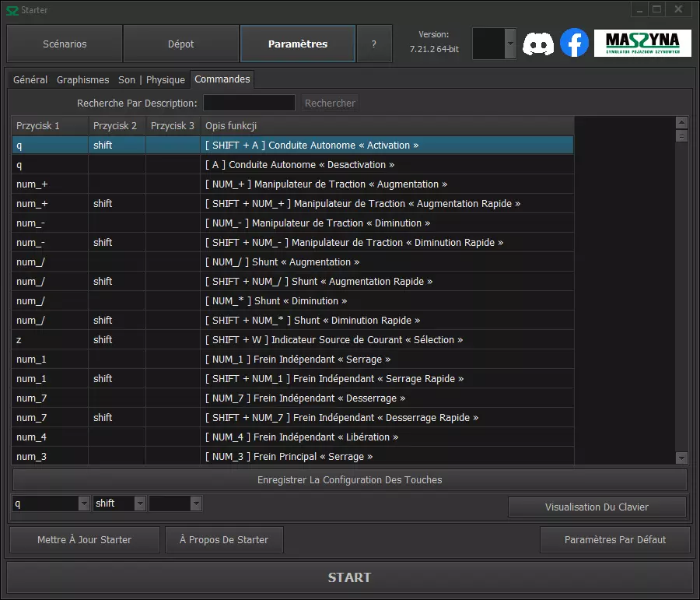Select row [ NUM_+ ] Manipulateur de Traction « Augmentation »
700x600 pixels.
click(293, 184)
